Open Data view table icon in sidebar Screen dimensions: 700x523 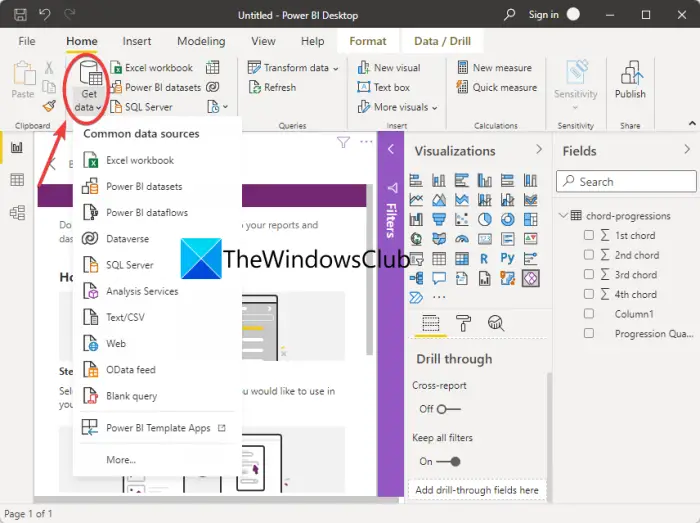click(17, 180)
